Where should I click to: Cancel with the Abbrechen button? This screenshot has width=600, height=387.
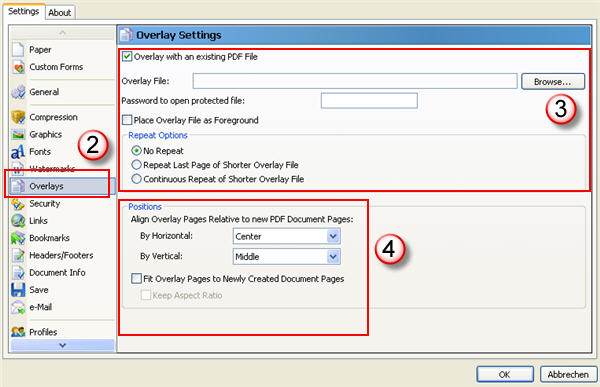[568, 374]
